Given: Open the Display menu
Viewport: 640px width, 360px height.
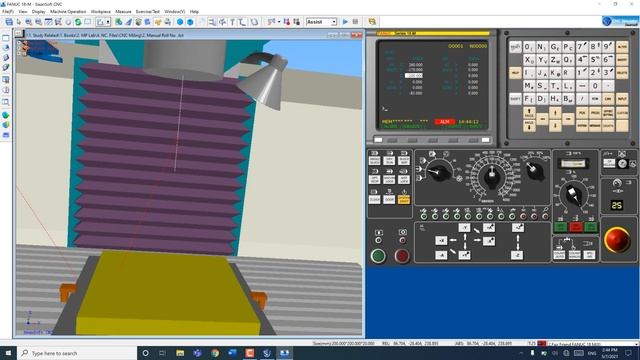Looking at the screenshot, I should pyautogui.click(x=38, y=11).
